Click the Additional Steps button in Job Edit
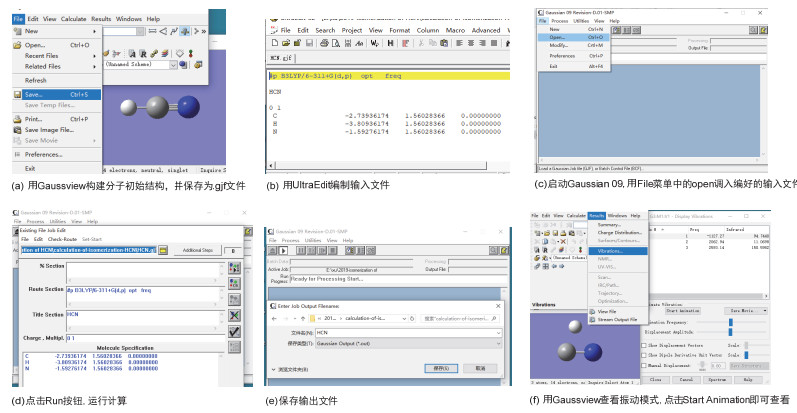Screen dimensions: 797x413 click(198, 250)
